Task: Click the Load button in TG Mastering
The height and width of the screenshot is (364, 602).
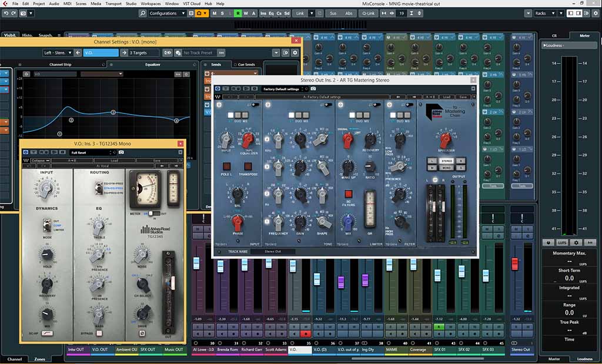Action: click(x=446, y=97)
